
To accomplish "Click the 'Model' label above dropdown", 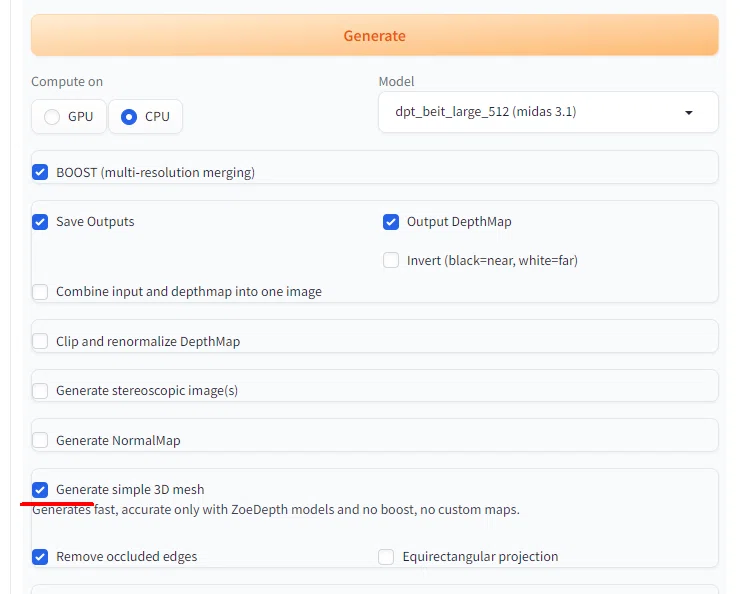I will pyautogui.click(x=396, y=81).
